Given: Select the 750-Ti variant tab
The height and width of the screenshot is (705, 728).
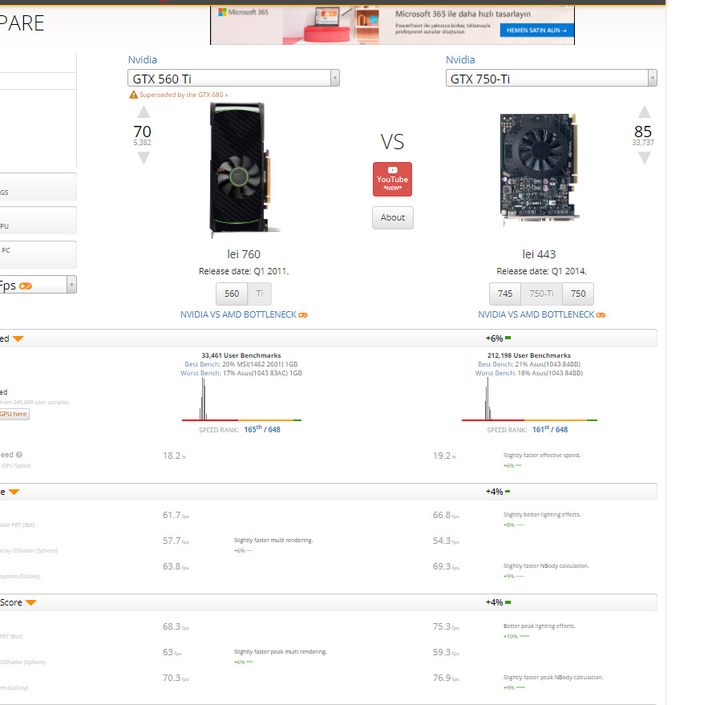Looking at the screenshot, I should (542, 294).
